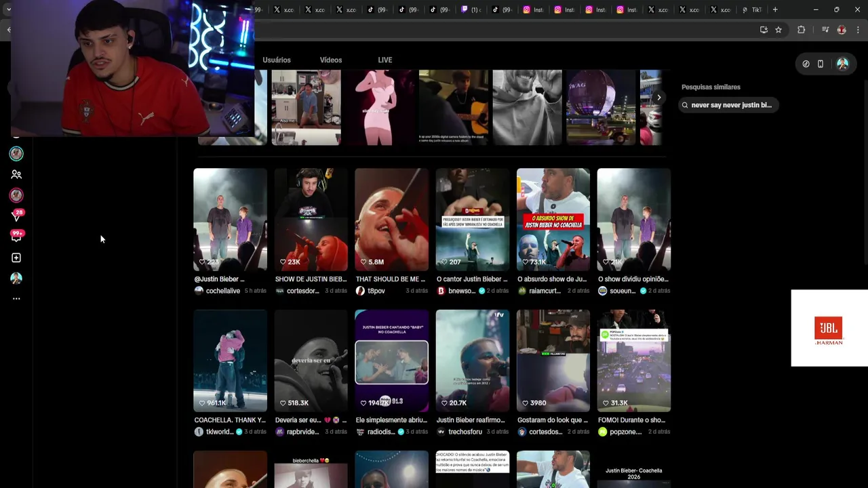Open the Chrome profile avatar in toolbar

coord(842,30)
